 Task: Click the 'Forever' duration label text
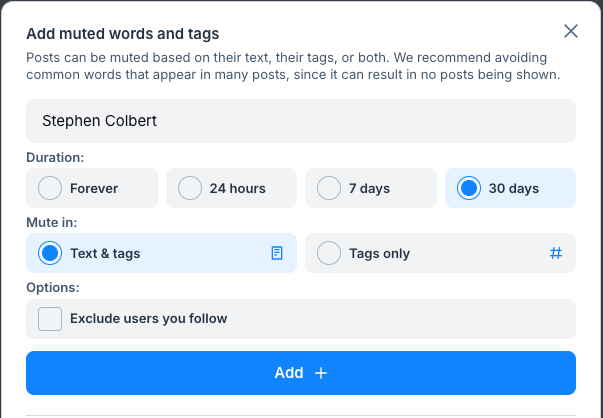coord(94,188)
